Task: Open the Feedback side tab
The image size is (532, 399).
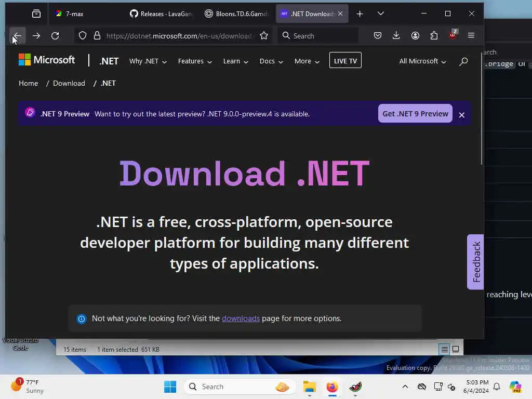Action: coord(476,262)
